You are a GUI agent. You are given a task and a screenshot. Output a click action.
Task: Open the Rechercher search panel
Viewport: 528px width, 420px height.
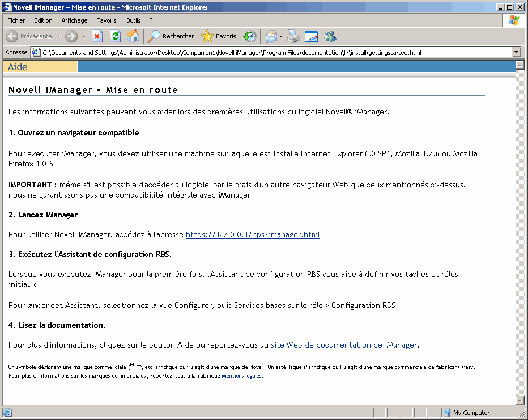pos(170,36)
